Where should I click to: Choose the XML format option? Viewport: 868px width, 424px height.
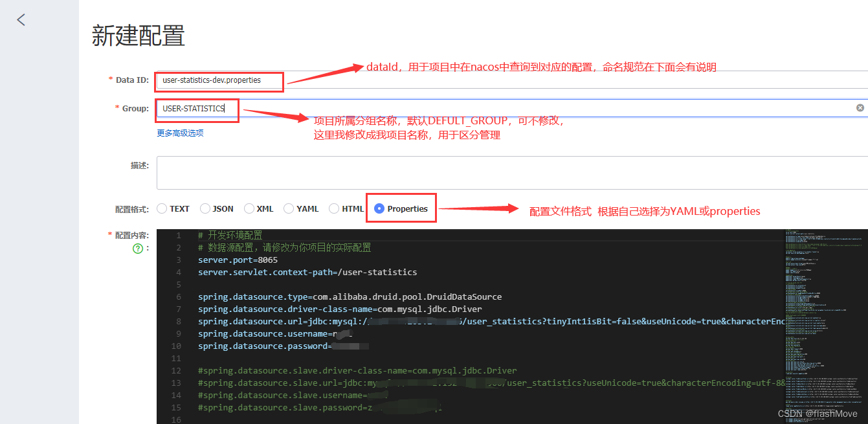249,208
